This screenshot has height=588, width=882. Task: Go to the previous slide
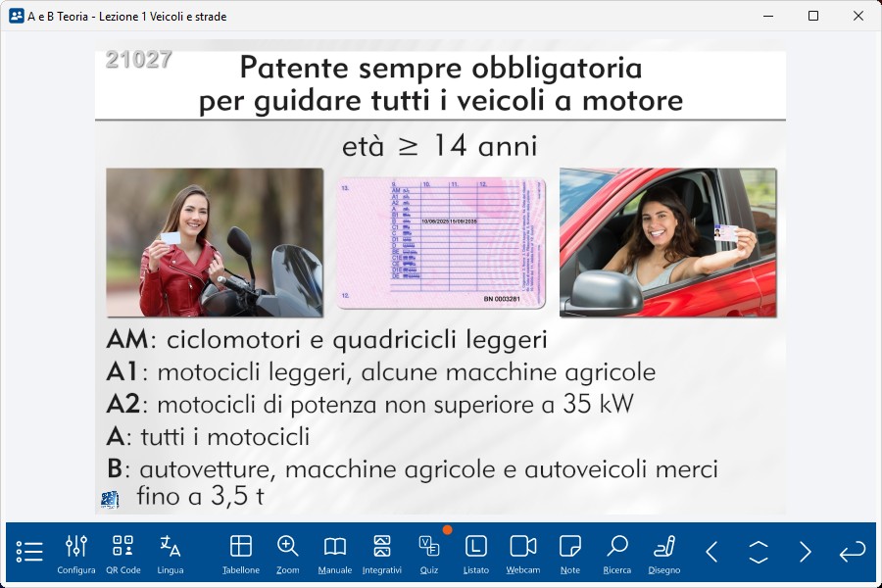coord(711,552)
